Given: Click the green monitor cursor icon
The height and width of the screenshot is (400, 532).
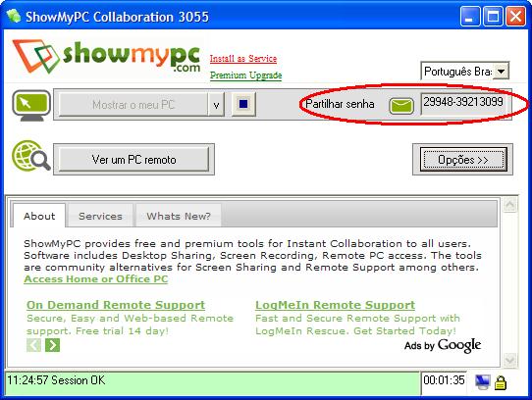Looking at the screenshot, I should (31, 106).
